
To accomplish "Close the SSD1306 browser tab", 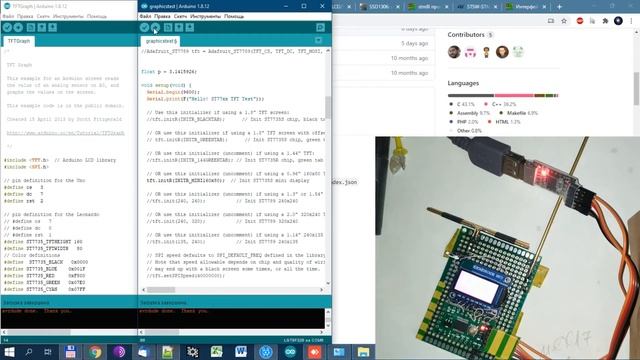I will pos(398,7).
